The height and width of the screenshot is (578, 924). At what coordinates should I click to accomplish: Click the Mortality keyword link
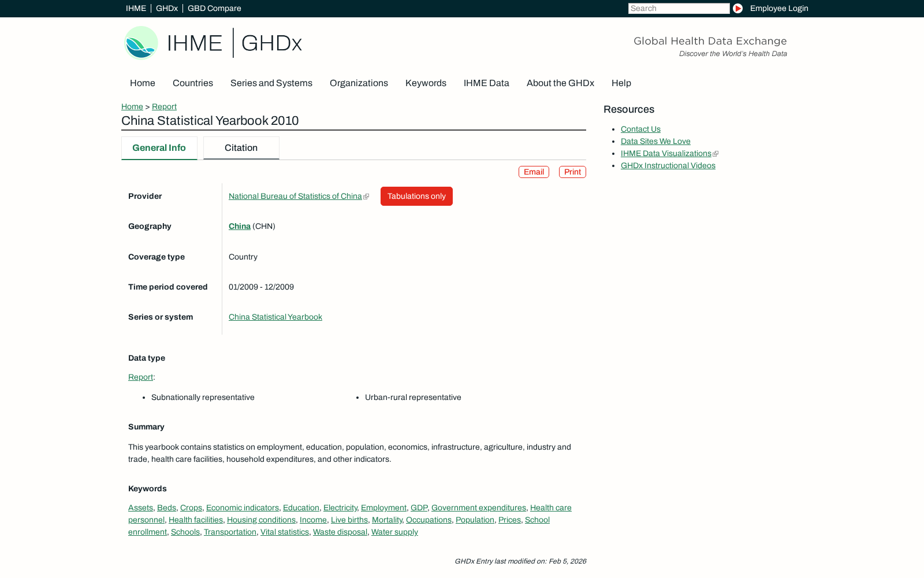[x=387, y=520]
